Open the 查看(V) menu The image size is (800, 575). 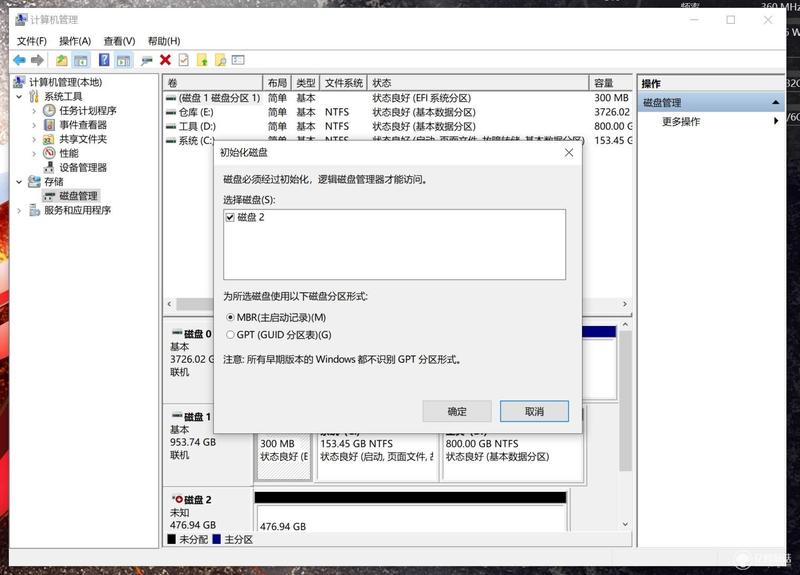pyautogui.click(x=119, y=41)
